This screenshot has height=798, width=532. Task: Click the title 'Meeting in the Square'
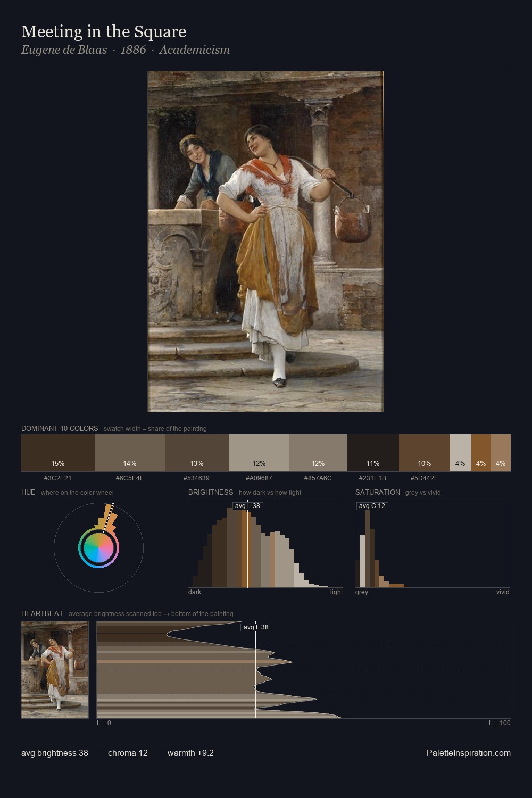click(104, 31)
